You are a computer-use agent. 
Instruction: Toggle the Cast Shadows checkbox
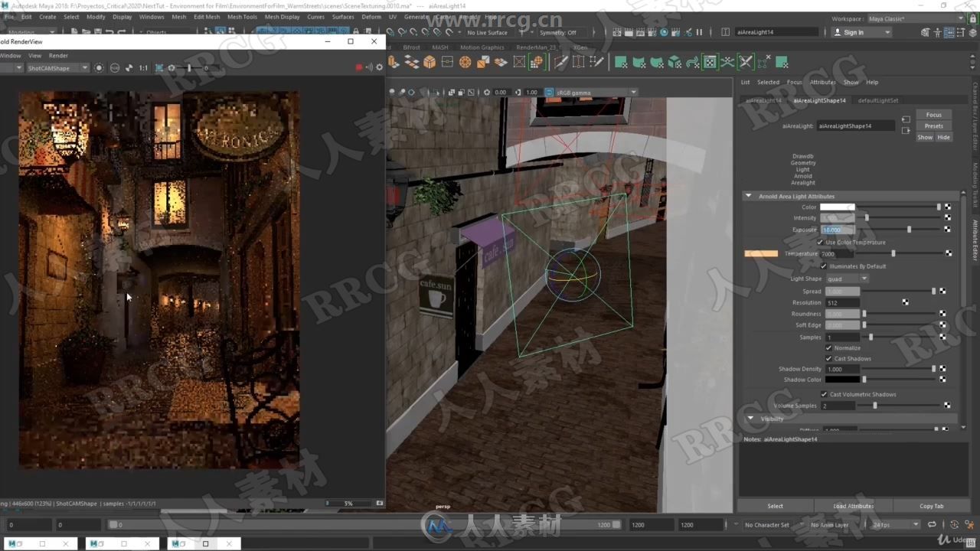(x=828, y=359)
